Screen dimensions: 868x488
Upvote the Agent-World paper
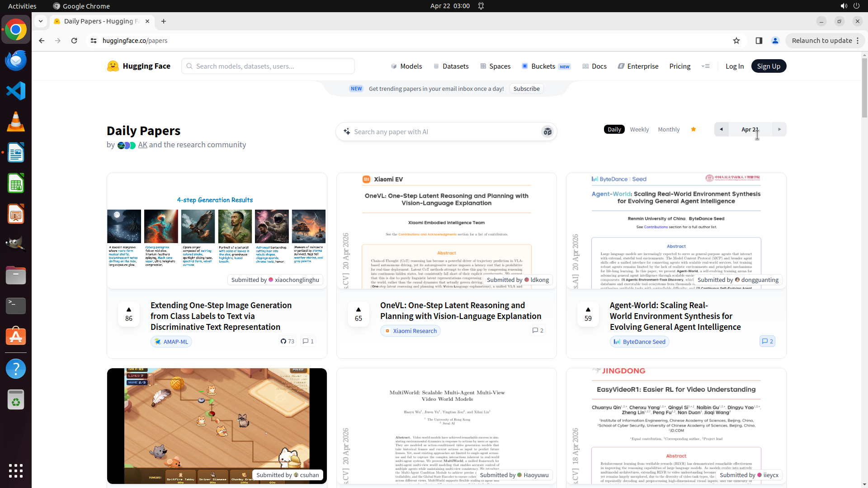pyautogui.click(x=588, y=314)
